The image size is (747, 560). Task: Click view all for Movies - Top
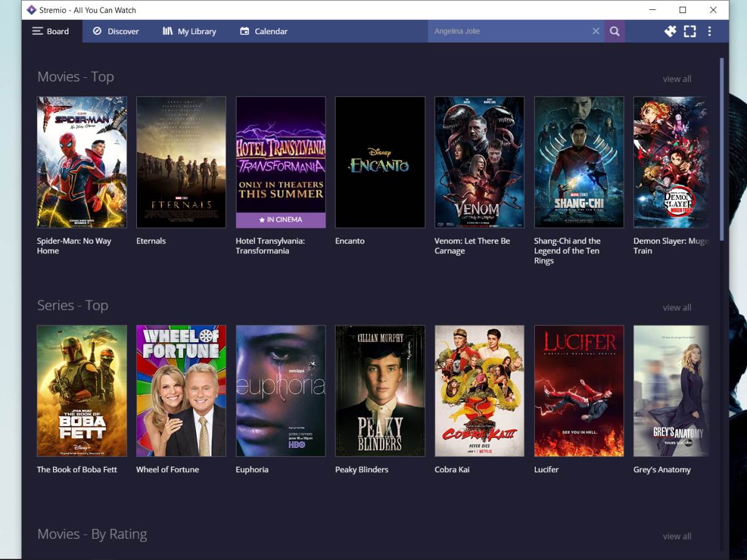(677, 79)
